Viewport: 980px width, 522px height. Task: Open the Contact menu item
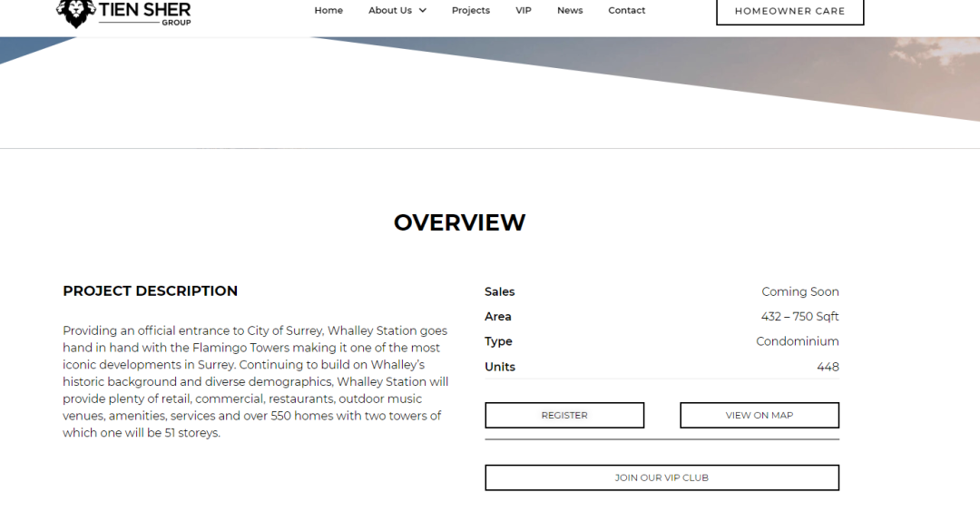[x=626, y=10]
